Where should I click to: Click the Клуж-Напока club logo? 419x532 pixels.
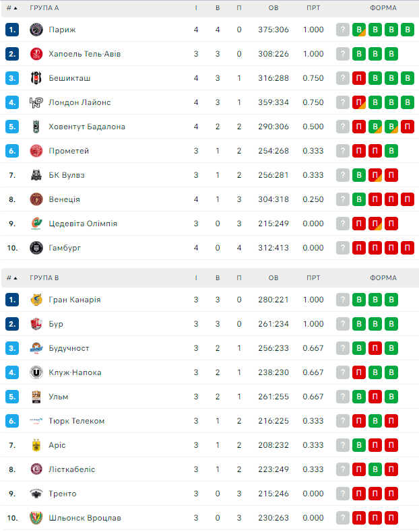[x=36, y=372]
